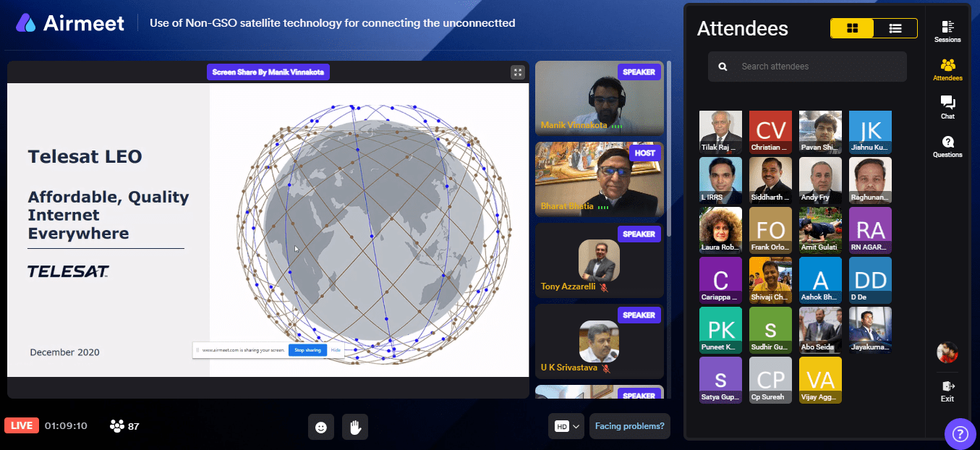Expand screen share to fullscreen
This screenshot has height=450, width=980.
[517, 72]
